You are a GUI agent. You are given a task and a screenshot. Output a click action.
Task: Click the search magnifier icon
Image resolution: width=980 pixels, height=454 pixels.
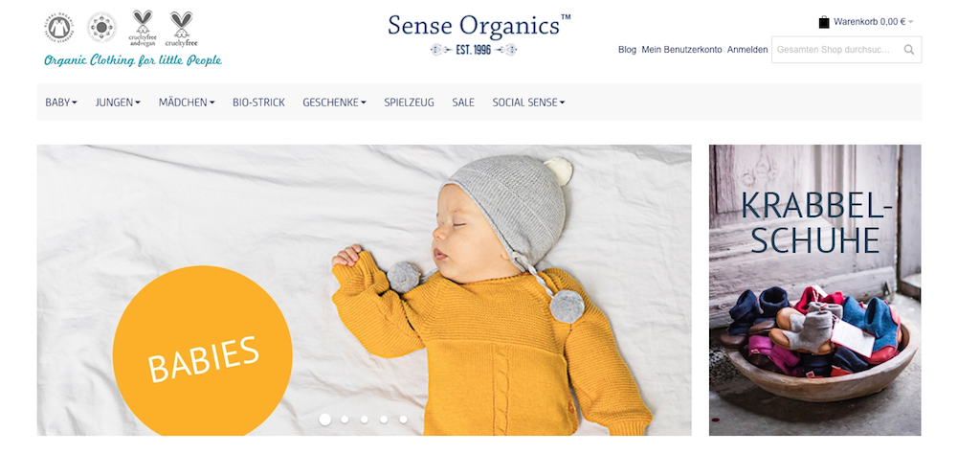(x=909, y=50)
